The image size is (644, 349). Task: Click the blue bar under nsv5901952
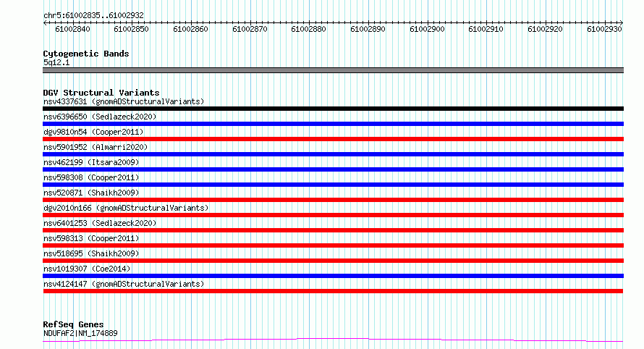333,154
